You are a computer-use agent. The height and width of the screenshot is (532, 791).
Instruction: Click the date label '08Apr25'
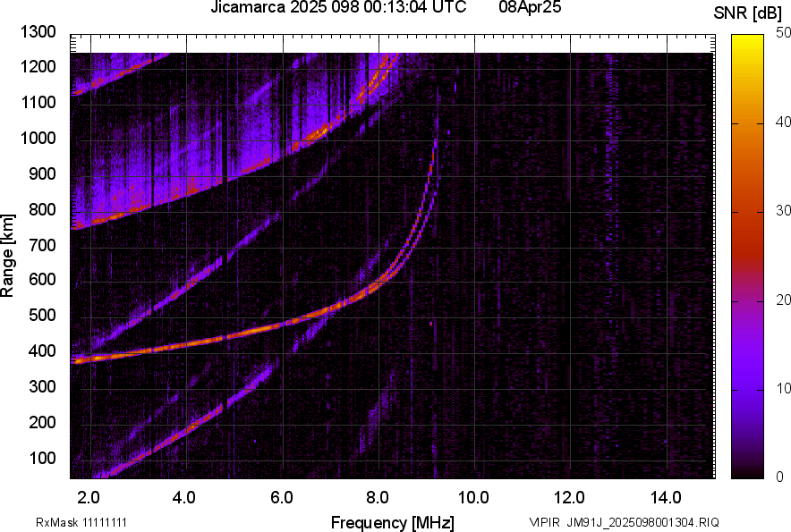coord(530,7)
